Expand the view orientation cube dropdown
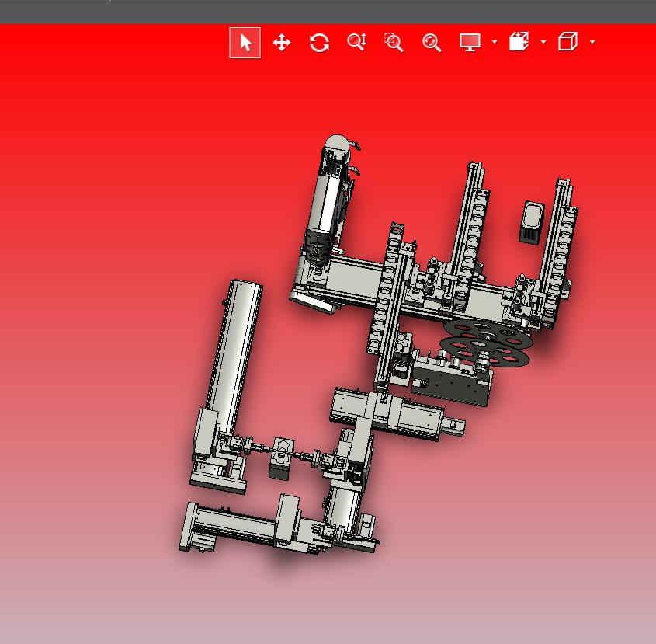656x644 pixels. coord(592,42)
